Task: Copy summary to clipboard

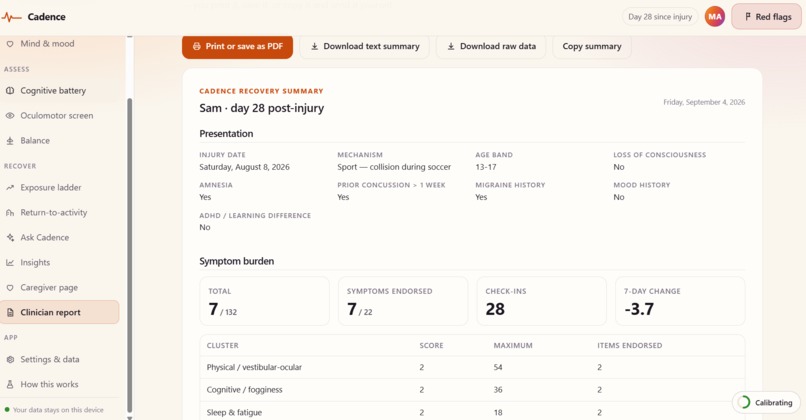Action: (592, 46)
